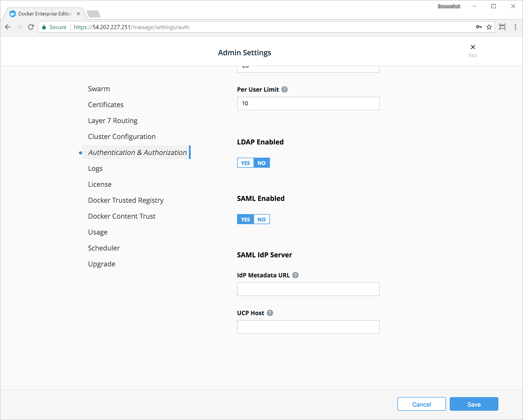
Task: Click the saved password key icon
Action: 479,27
